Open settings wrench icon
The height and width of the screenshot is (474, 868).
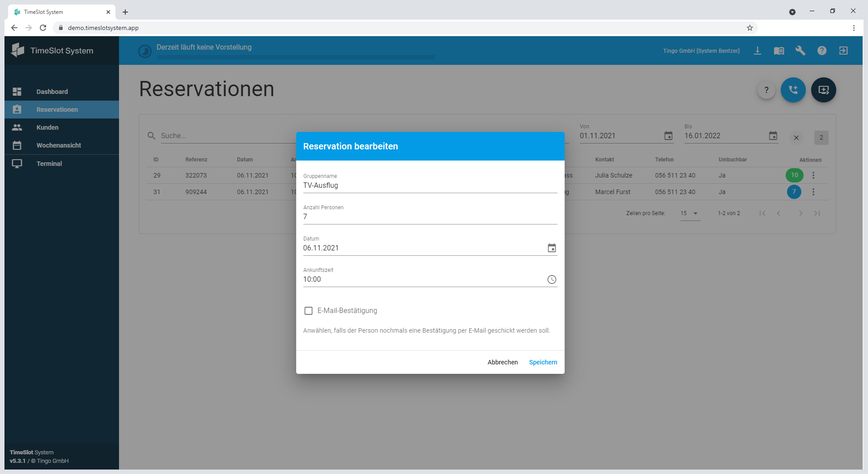[x=800, y=51]
